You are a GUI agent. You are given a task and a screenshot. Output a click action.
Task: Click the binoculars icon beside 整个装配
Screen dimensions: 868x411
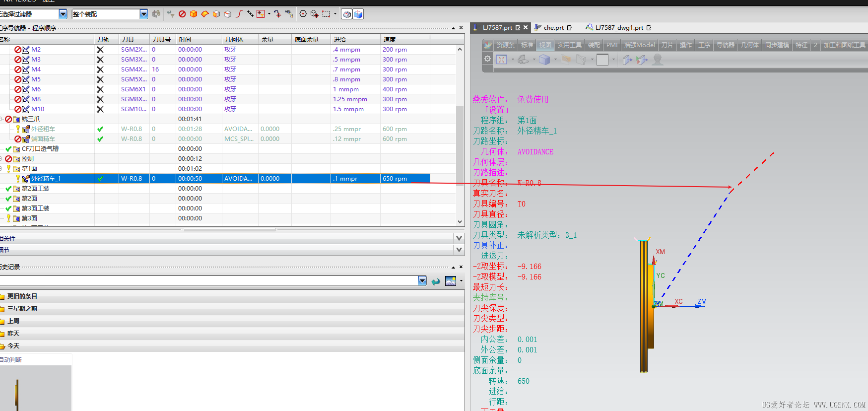[x=156, y=14]
